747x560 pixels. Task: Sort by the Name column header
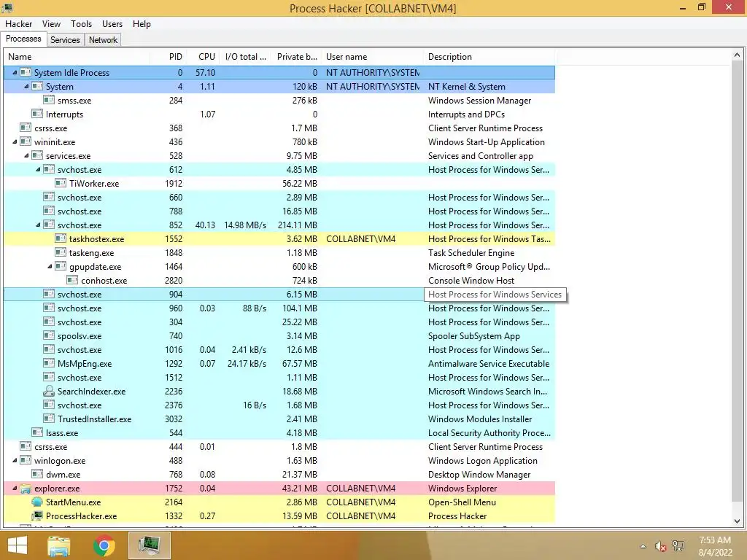point(77,57)
